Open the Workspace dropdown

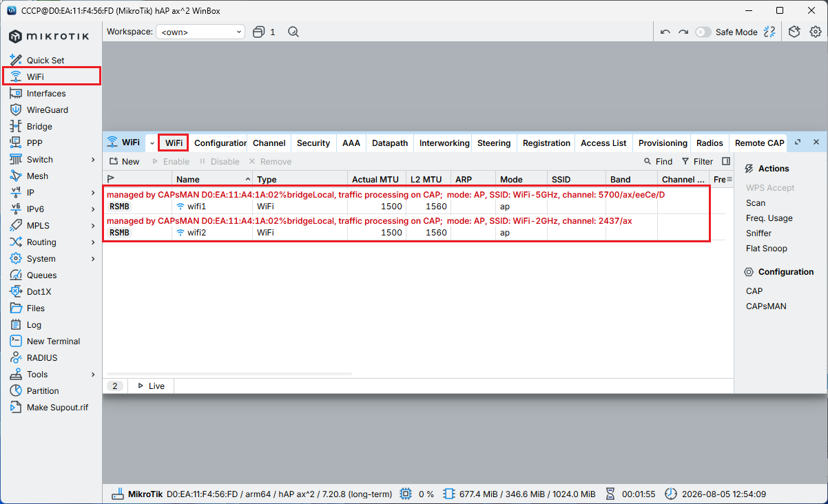[200, 32]
